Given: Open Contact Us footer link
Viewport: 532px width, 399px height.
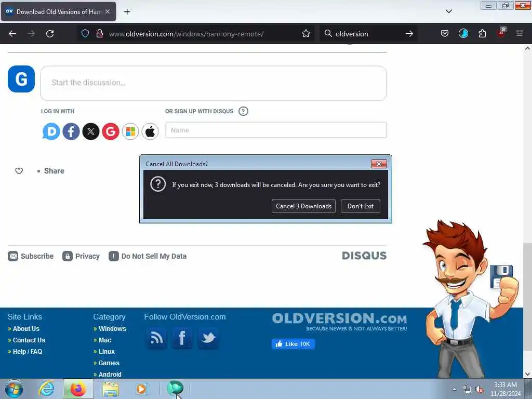Looking at the screenshot, I should [x=29, y=340].
